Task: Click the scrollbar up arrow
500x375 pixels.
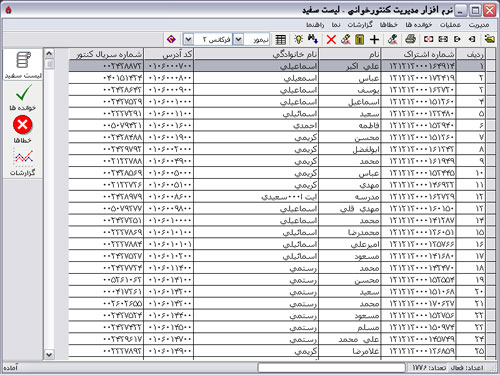Action: coord(49,54)
